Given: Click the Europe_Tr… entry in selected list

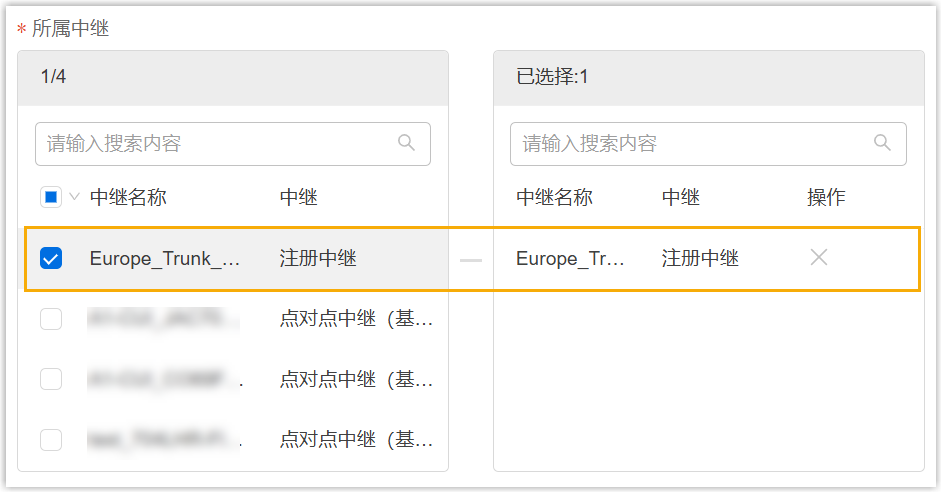Looking at the screenshot, I should click(570, 258).
